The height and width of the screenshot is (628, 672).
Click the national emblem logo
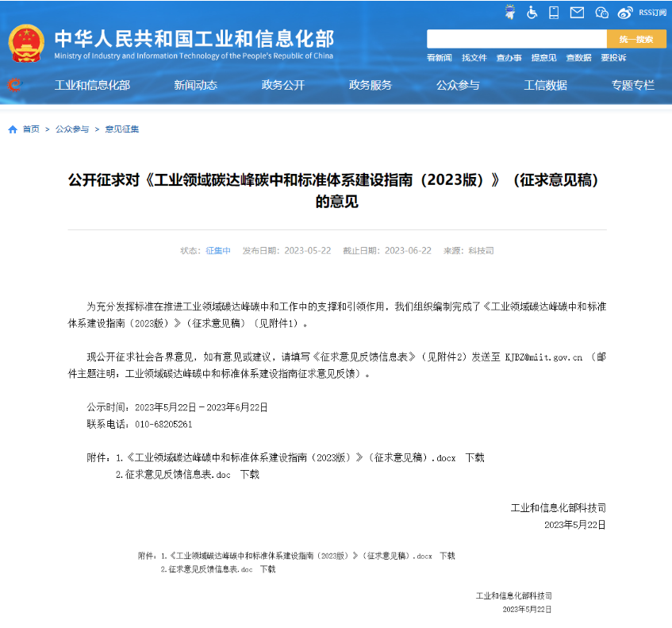tap(26, 43)
